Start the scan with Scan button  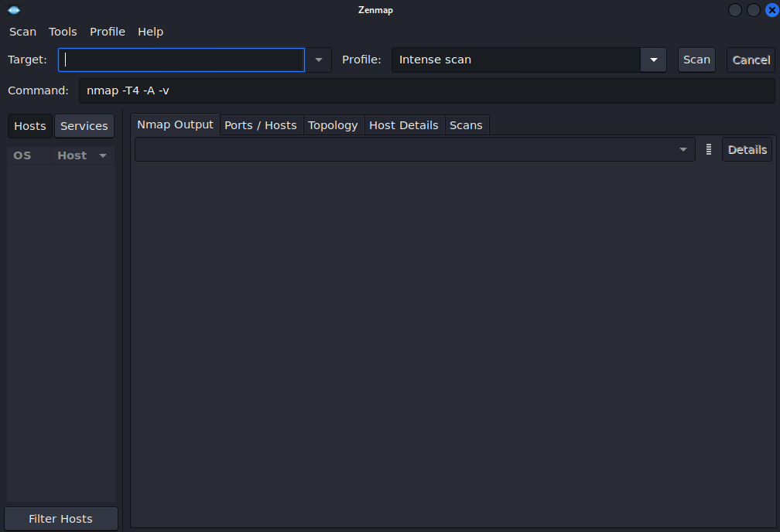(x=696, y=60)
